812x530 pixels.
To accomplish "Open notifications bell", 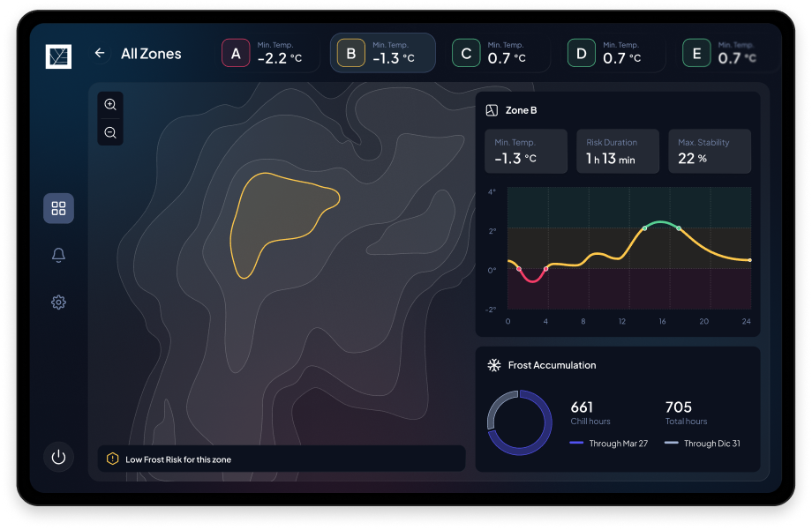I will tap(58, 255).
